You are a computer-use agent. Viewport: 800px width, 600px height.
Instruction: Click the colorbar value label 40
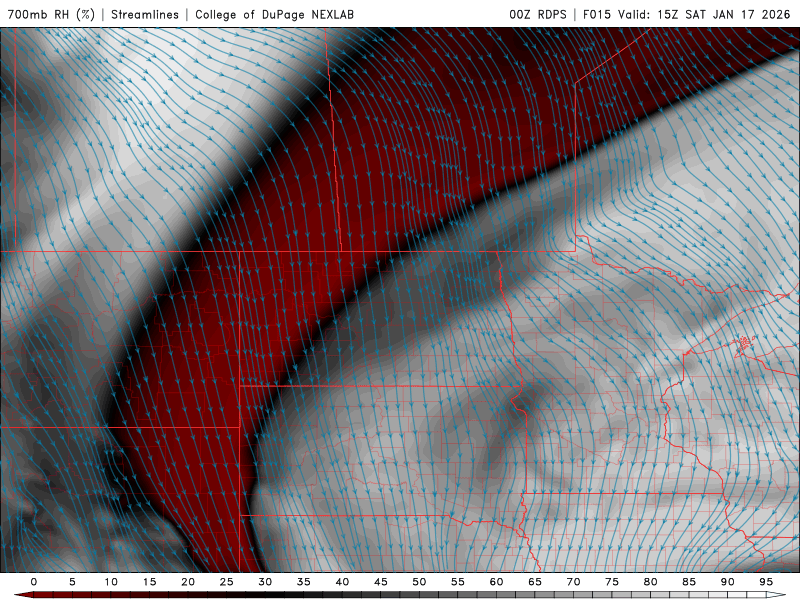[342, 582]
